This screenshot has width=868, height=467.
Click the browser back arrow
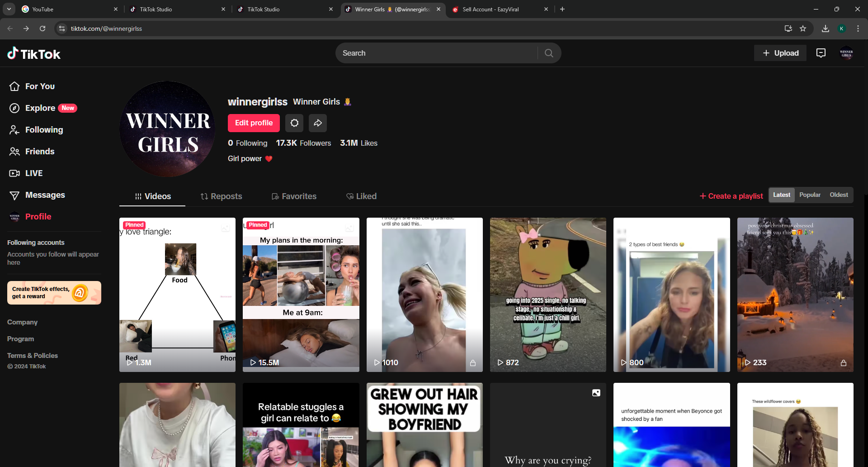point(10,29)
